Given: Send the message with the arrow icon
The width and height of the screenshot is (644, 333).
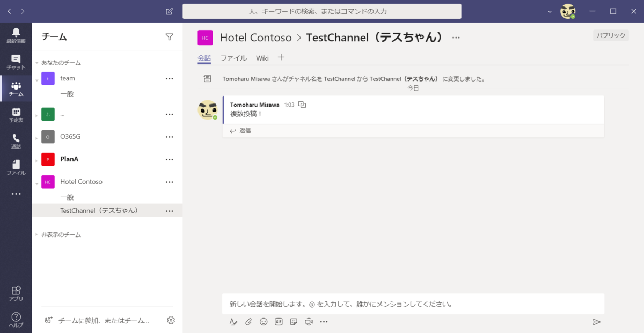Looking at the screenshot, I should pos(596,322).
